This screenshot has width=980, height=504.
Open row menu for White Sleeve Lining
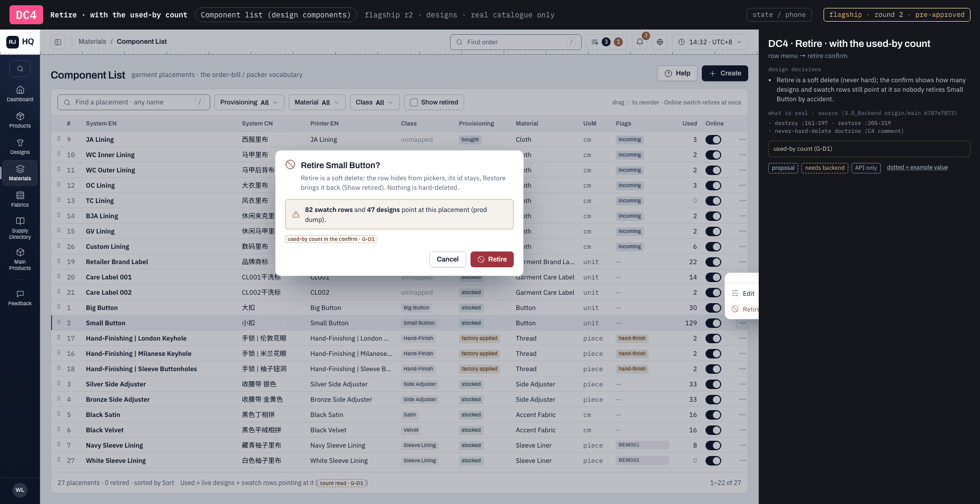click(742, 461)
